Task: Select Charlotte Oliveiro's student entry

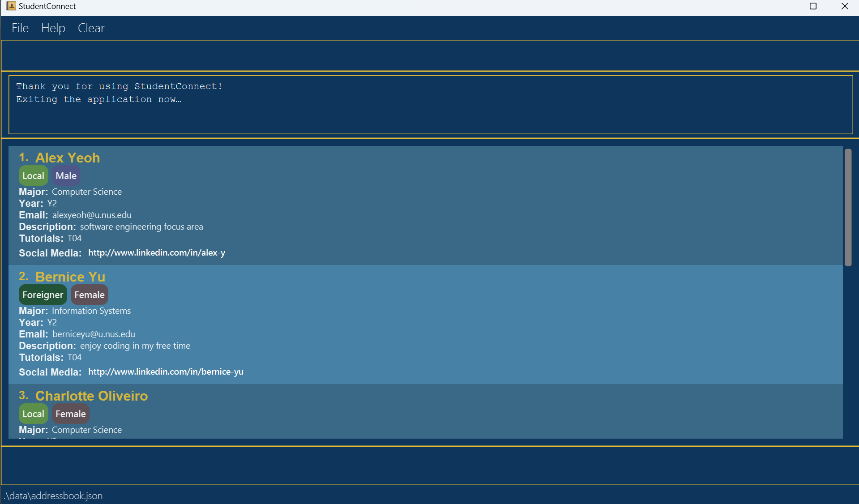Action: tap(425, 411)
